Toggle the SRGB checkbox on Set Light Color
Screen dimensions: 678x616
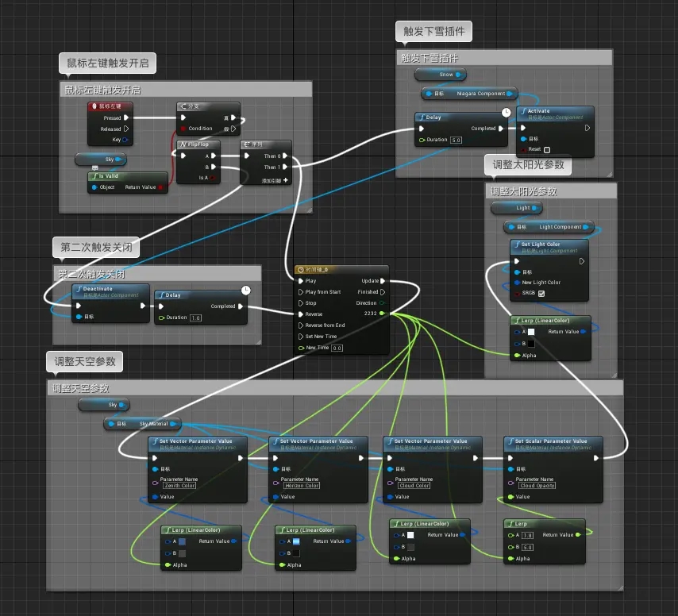coord(541,294)
